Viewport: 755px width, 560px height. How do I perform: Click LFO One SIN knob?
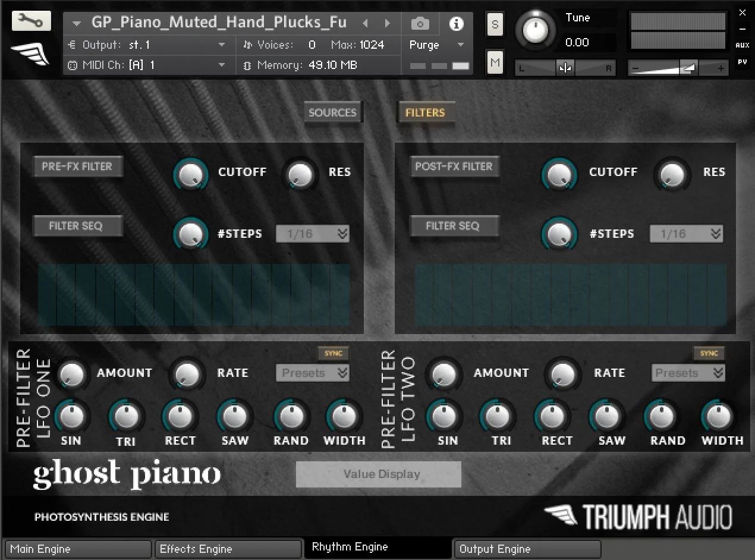tap(72, 417)
